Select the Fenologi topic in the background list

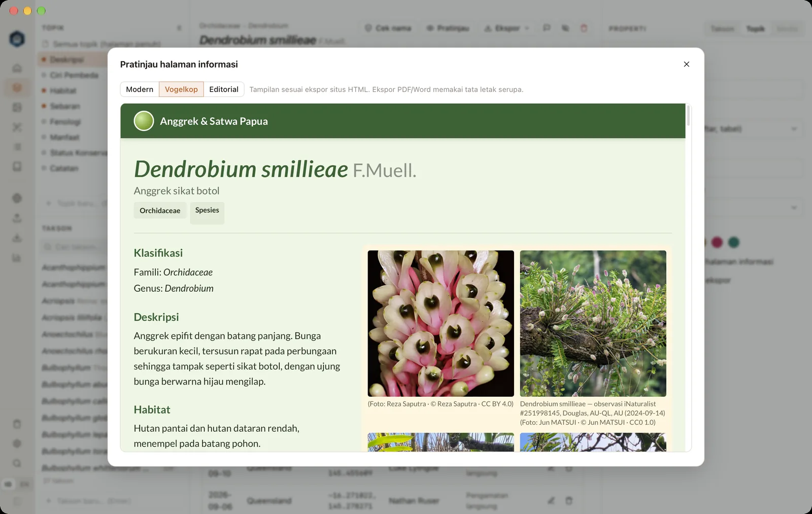coord(65,122)
